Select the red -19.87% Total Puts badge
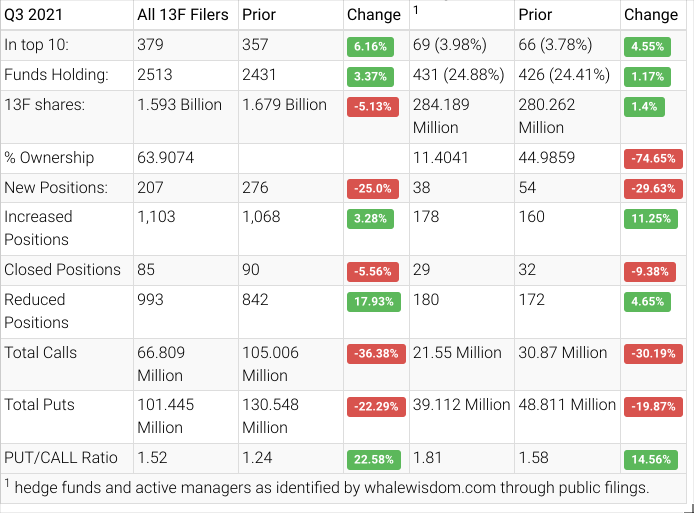This screenshot has width=694, height=513. pos(651,405)
